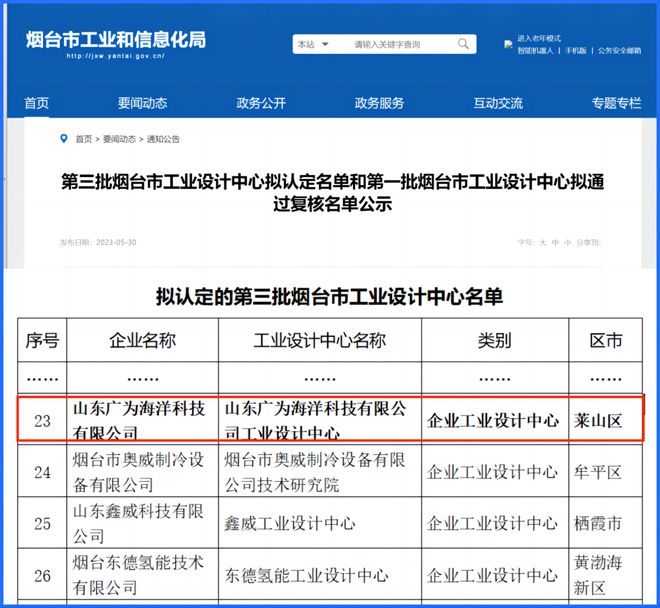This screenshot has height=608, width=660.
Task: Click 山东广为海洋科技有限公司工业设计中心 center name cell
Action: (x=320, y=421)
